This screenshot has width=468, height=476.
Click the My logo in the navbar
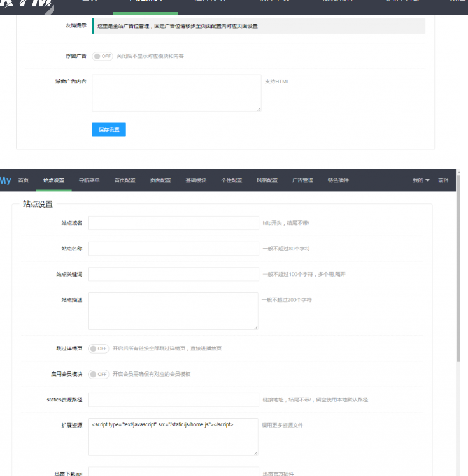click(5, 180)
